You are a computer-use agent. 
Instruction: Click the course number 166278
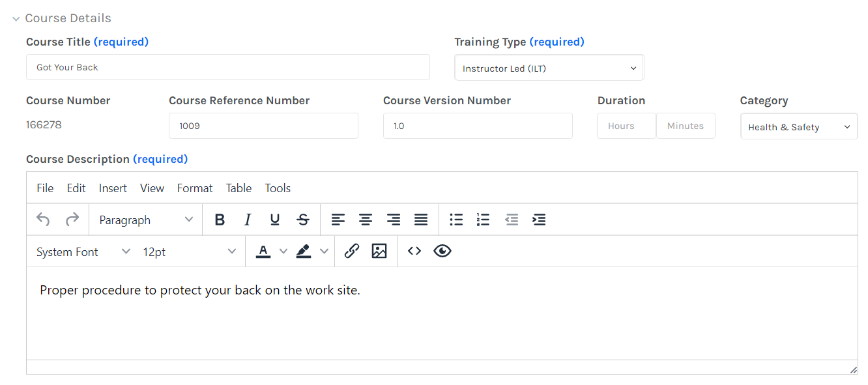pos(44,124)
